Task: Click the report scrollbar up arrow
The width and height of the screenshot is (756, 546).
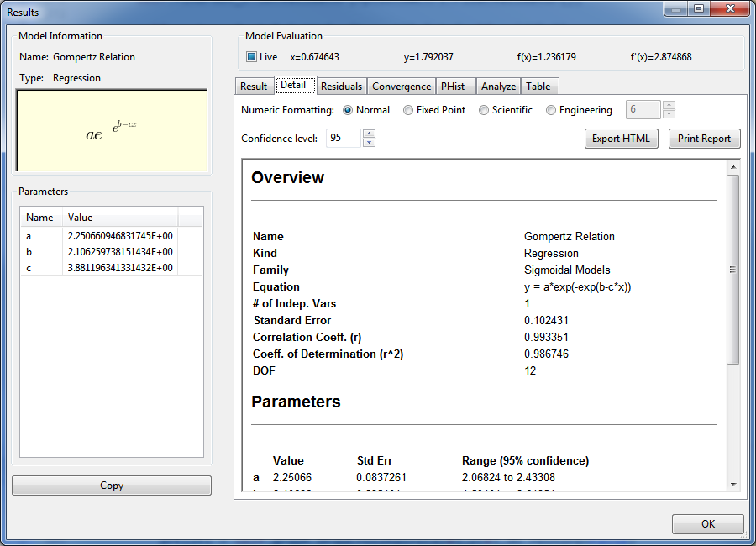Action: point(733,167)
